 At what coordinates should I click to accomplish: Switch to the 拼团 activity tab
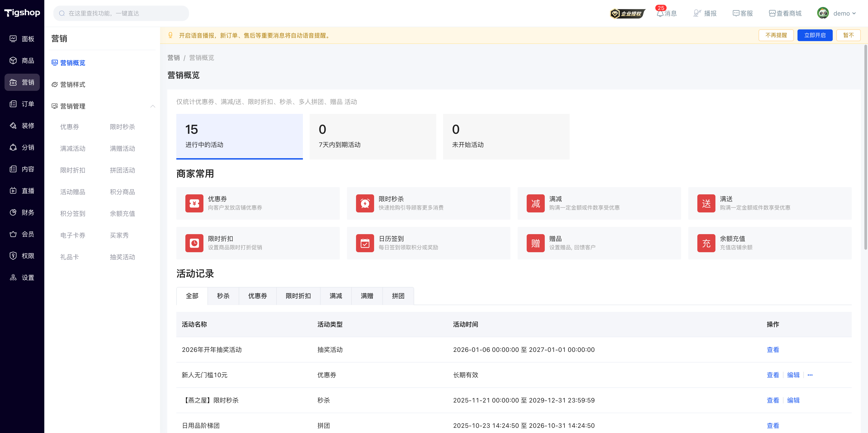[398, 296]
